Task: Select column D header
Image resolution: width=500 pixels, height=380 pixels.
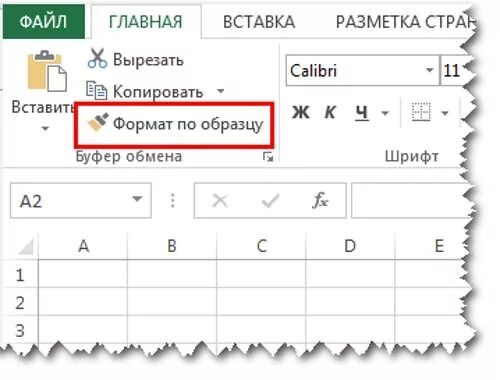Action: point(350,246)
